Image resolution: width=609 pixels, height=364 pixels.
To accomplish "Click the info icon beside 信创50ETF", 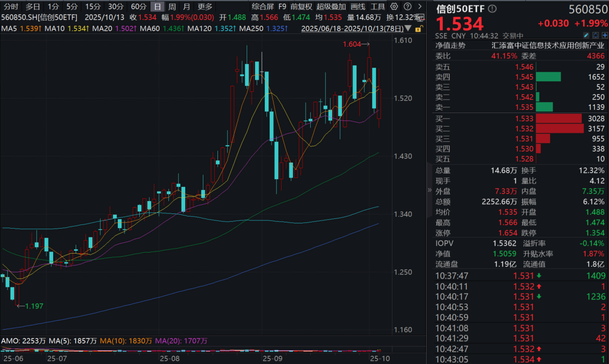I will (x=492, y=9).
